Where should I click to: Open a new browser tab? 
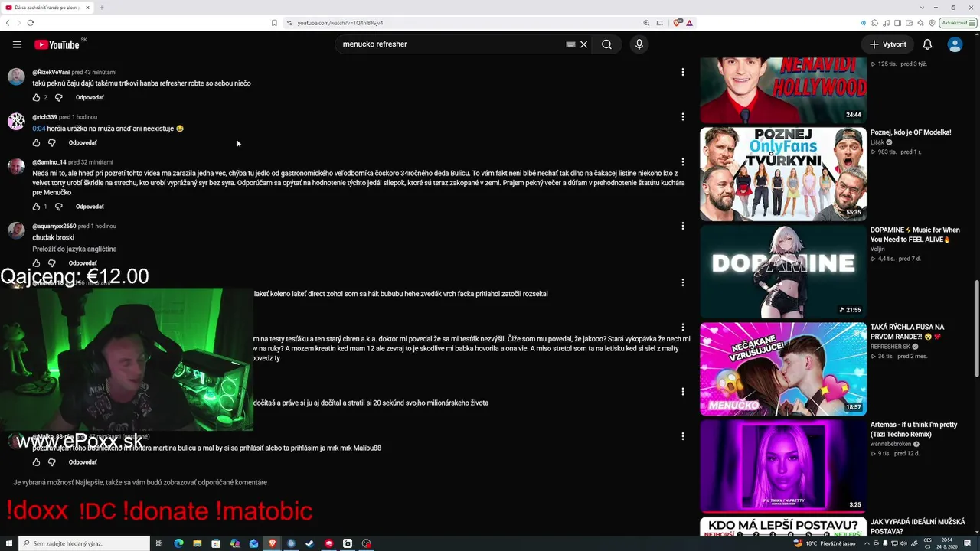[101, 8]
